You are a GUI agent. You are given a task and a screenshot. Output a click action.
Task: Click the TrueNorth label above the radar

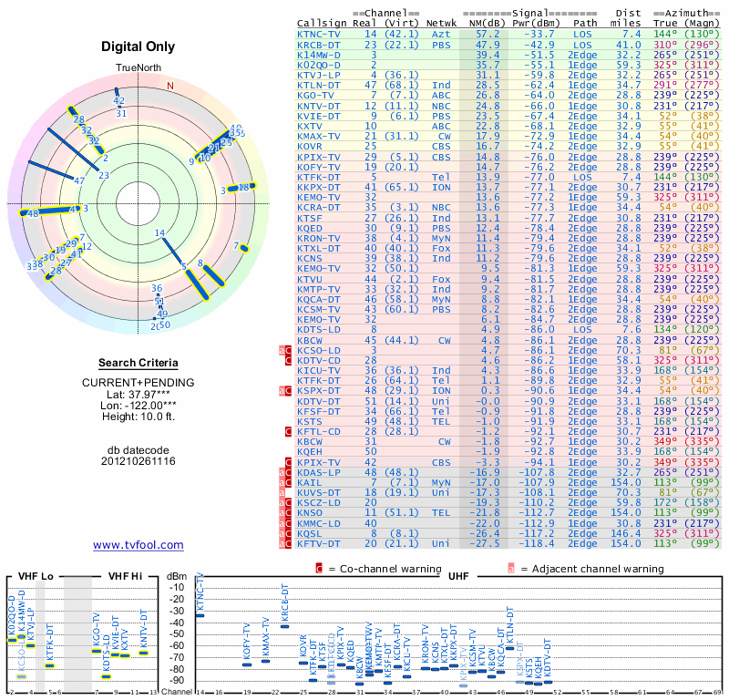(139, 67)
